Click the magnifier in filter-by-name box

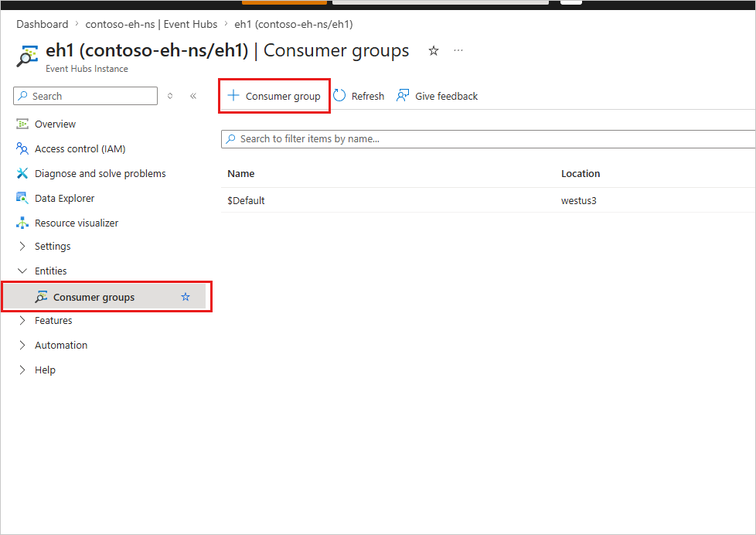[231, 139]
